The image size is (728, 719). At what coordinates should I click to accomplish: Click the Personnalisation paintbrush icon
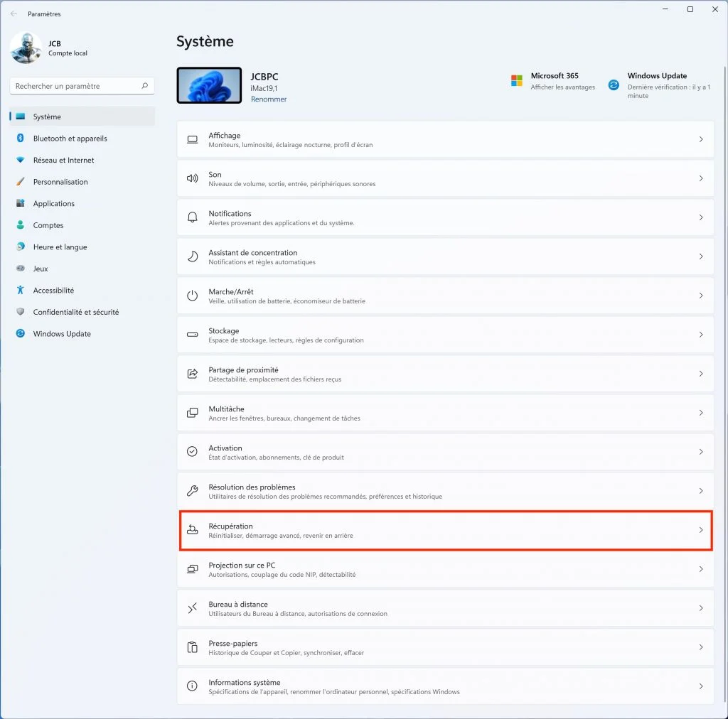(21, 181)
